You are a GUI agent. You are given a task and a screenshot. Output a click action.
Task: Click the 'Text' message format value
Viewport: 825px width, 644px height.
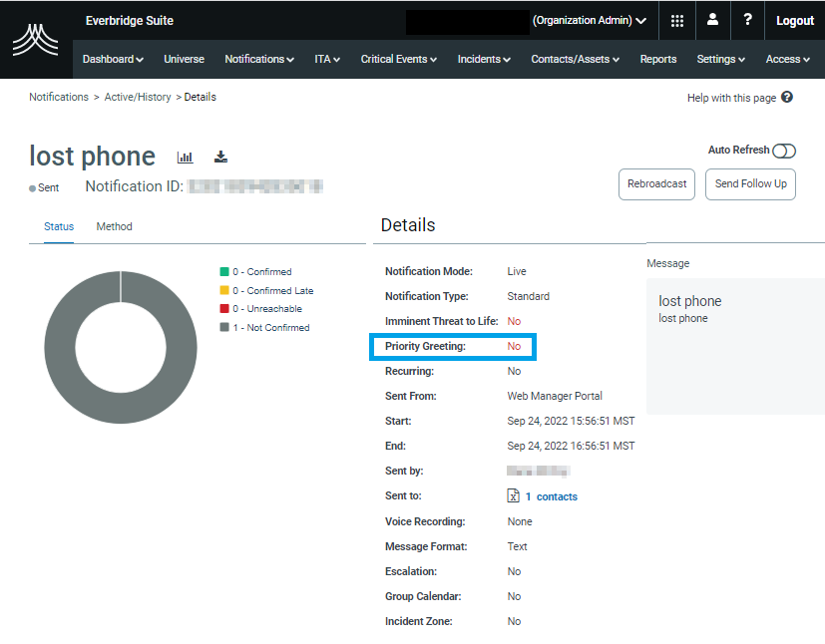click(x=517, y=546)
